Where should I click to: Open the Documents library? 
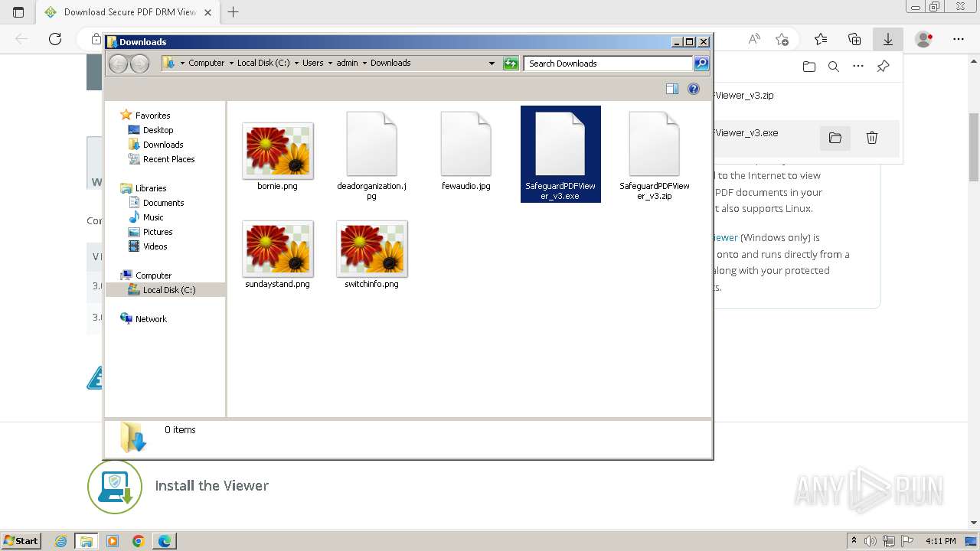(163, 203)
